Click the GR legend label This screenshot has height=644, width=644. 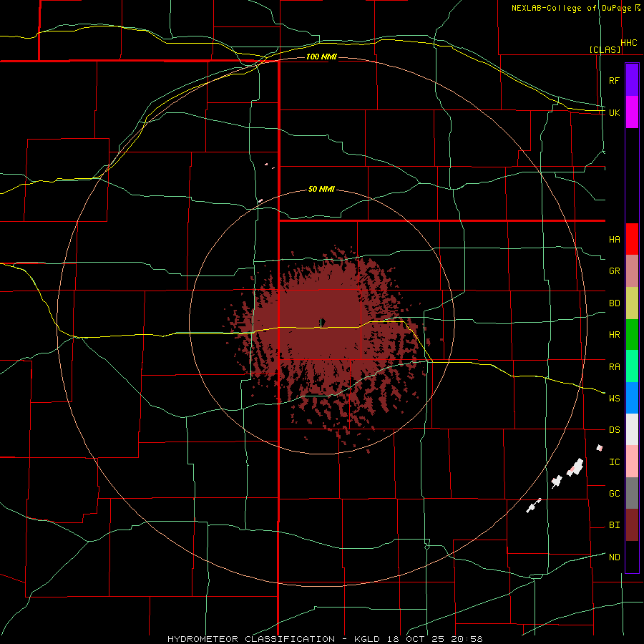click(614, 271)
